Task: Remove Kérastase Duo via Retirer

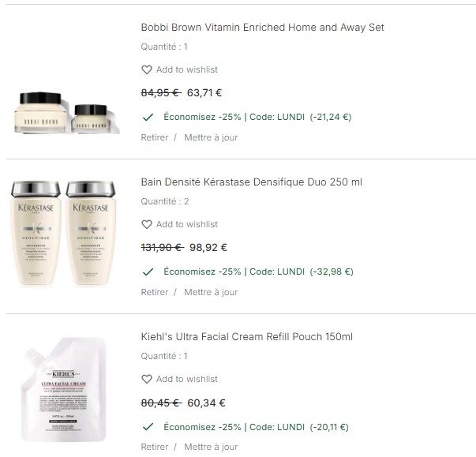Action: tap(155, 292)
